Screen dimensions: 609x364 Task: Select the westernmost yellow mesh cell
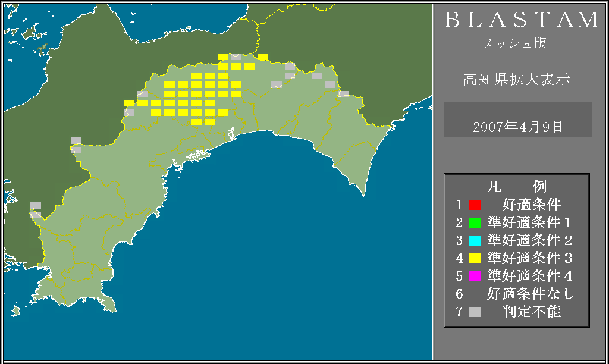pyautogui.click(x=129, y=103)
